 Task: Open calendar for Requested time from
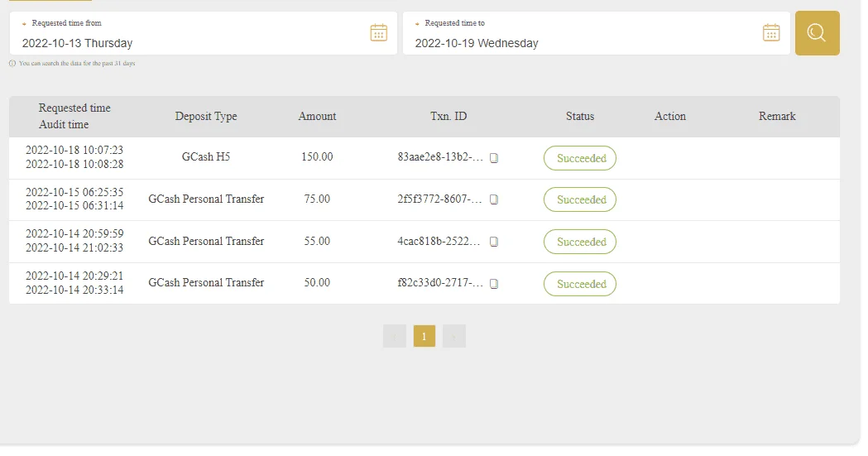tap(379, 32)
